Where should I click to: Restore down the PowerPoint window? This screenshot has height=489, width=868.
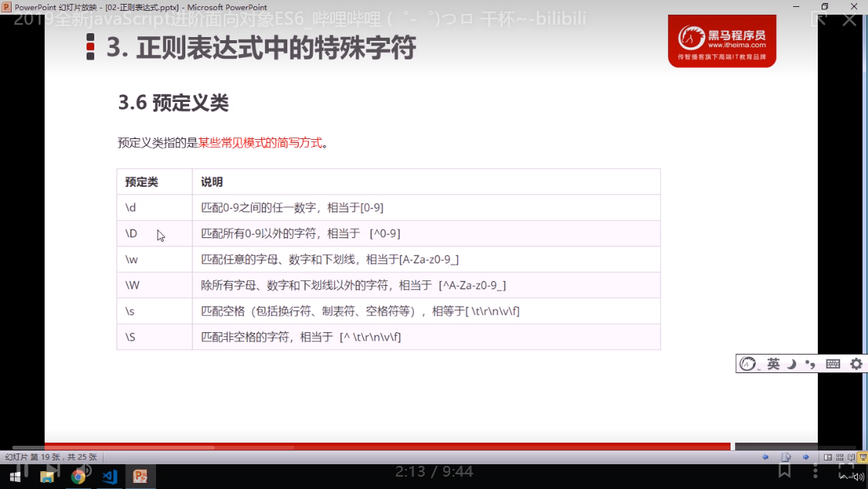825,7
